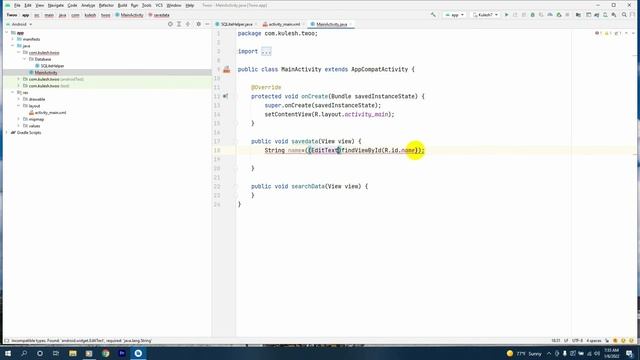The height and width of the screenshot is (360, 640).
Task: Expand Gradle Scripts node
Action: pyautogui.click(x=7, y=133)
